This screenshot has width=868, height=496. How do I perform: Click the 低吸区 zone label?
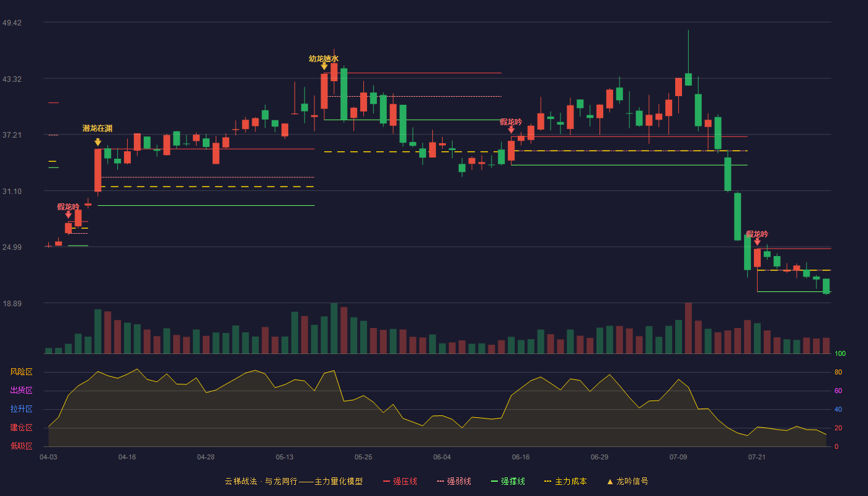coord(21,445)
